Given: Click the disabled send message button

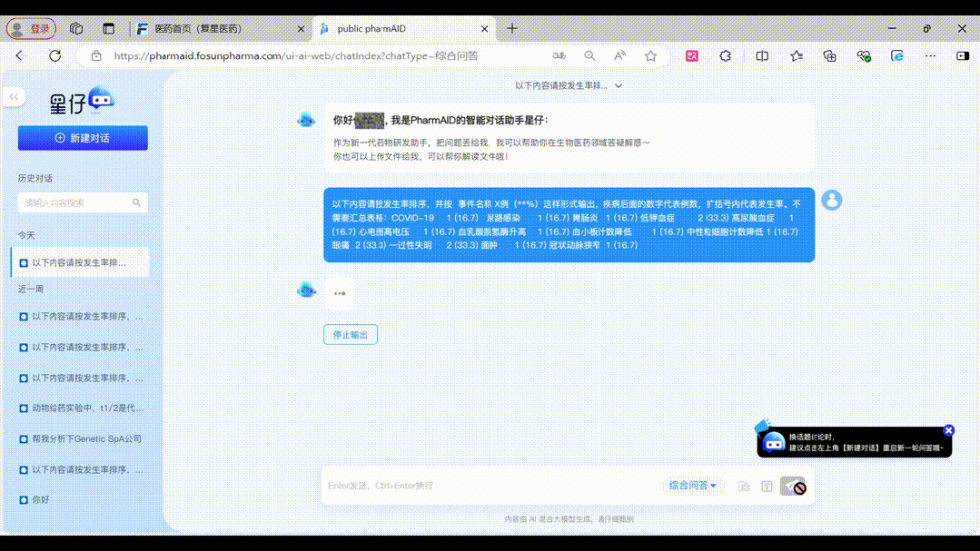Looking at the screenshot, I should pyautogui.click(x=792, y=487).
